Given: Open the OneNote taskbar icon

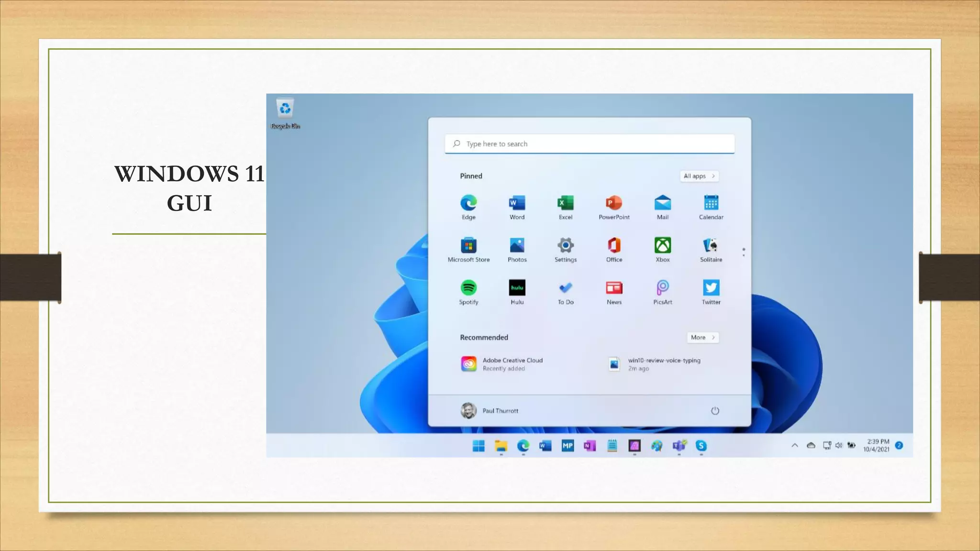Looking at the screenshot, I should pos(590,446).
